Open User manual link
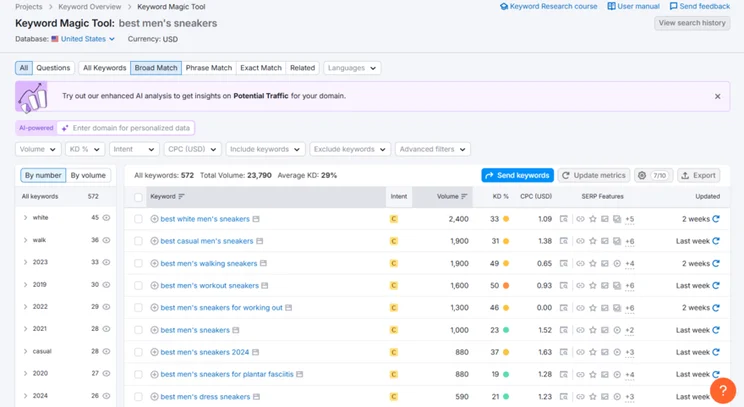The height and width of the screenshot is (407, 744). point(633,6)
